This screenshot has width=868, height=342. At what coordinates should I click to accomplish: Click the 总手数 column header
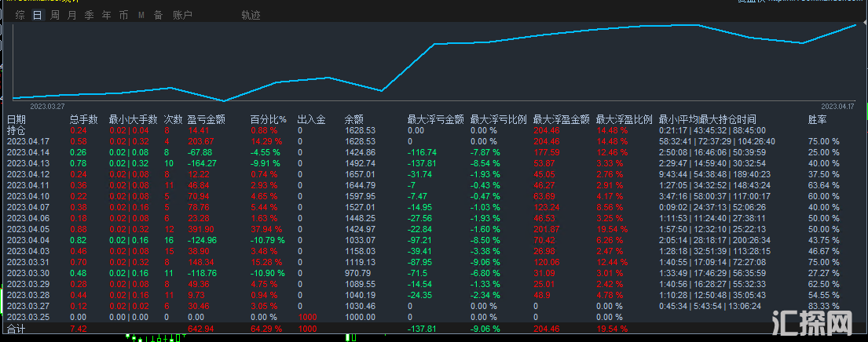(84, 119)
